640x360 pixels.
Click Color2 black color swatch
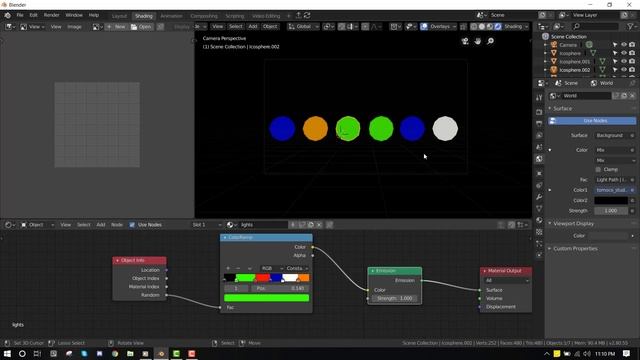611,200
